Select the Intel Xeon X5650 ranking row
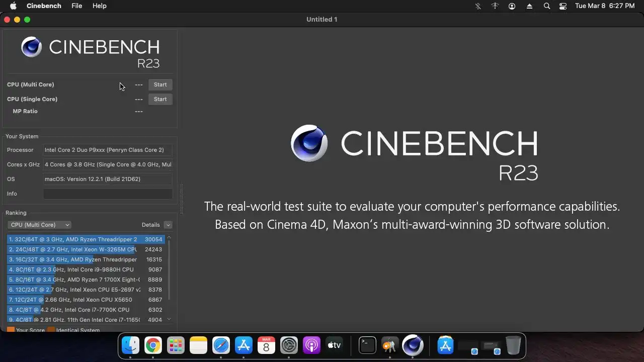 pyautogui.click(x=86, y=300)
